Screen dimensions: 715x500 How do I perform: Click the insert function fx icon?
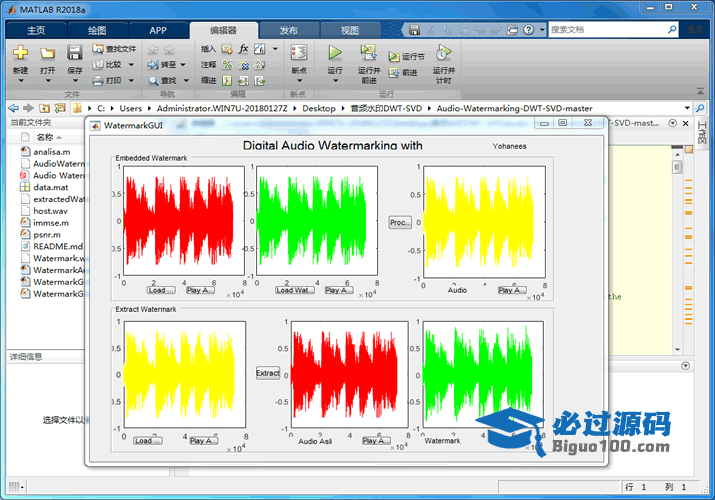click(x=243, y=48)
